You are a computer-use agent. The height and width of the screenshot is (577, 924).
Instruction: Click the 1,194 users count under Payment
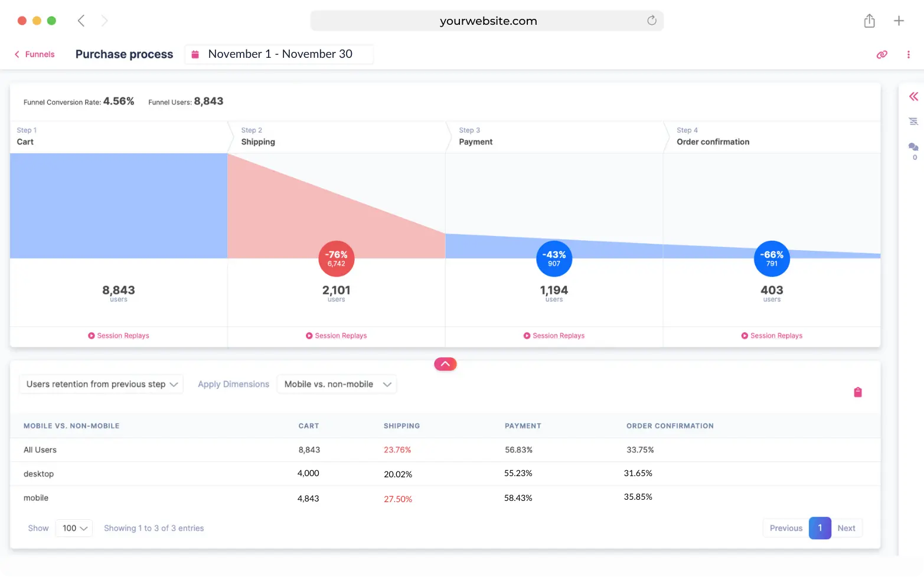(x=554, y=290)
